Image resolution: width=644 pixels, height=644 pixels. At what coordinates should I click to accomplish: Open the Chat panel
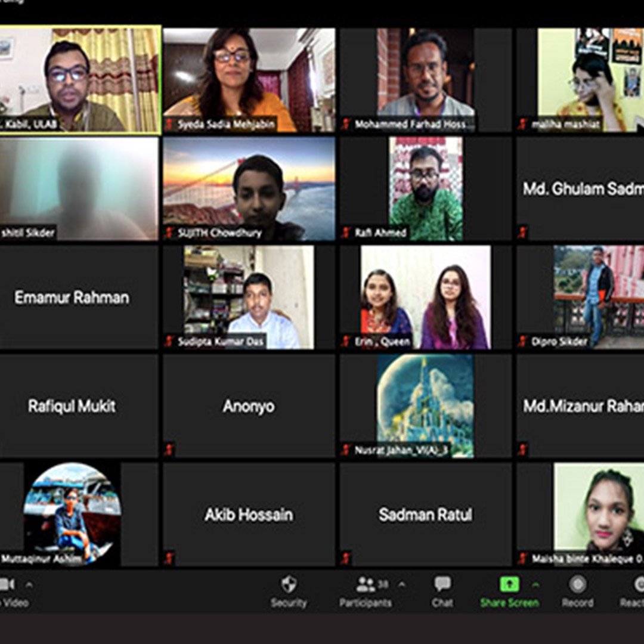pos(442,592)
